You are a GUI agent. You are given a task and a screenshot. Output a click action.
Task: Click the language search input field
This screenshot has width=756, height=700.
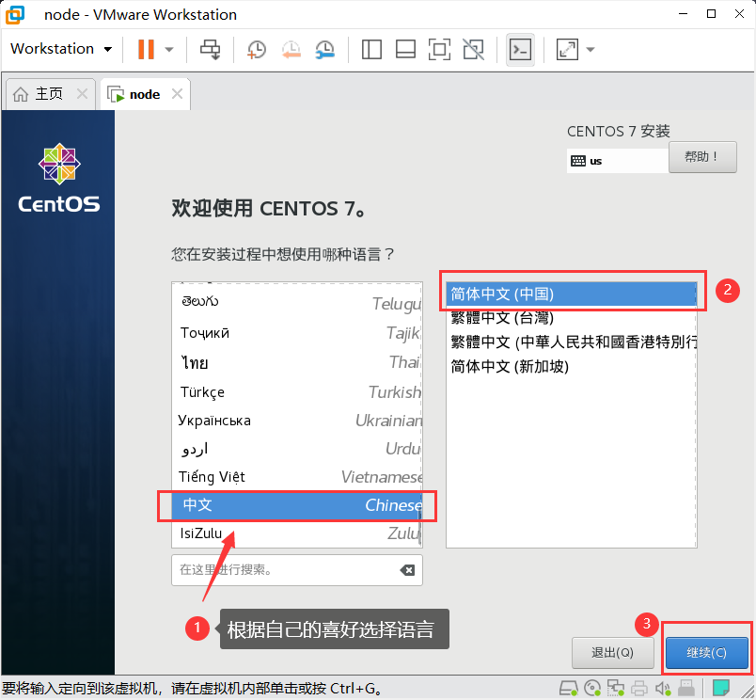point(282,569)
